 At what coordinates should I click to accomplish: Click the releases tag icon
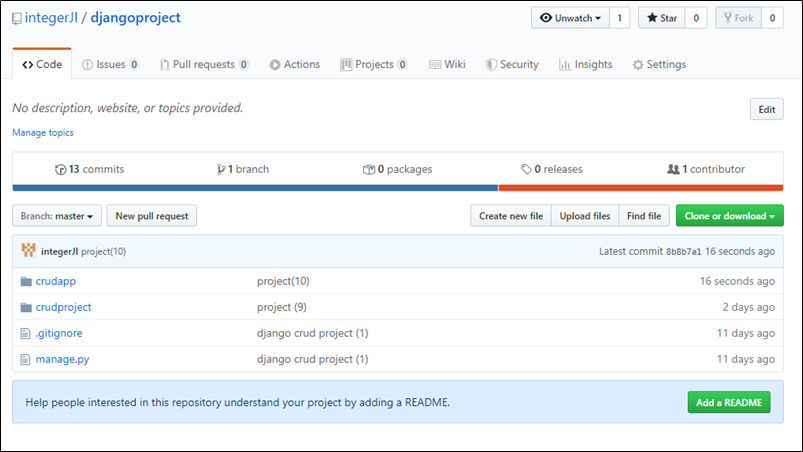tap(526, 169)
